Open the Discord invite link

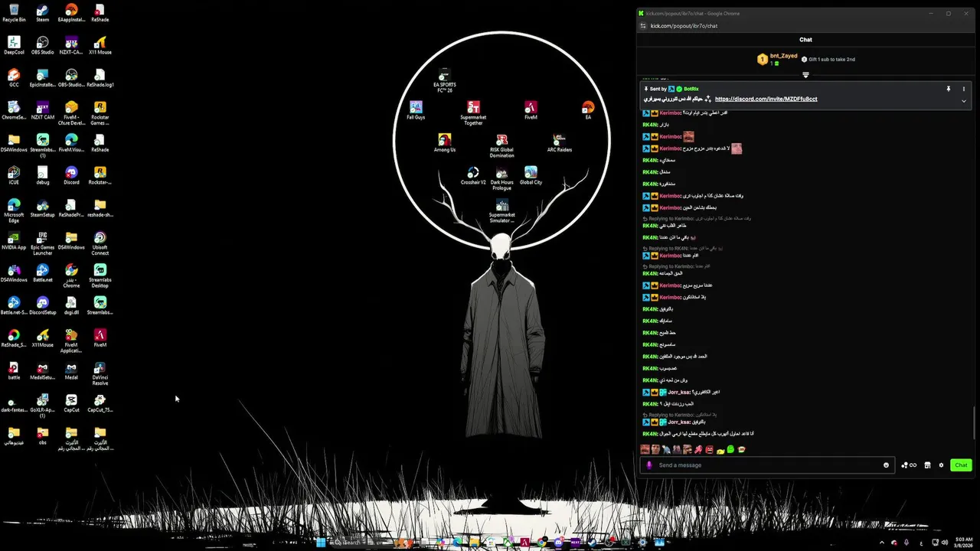[x=766, y=99]
